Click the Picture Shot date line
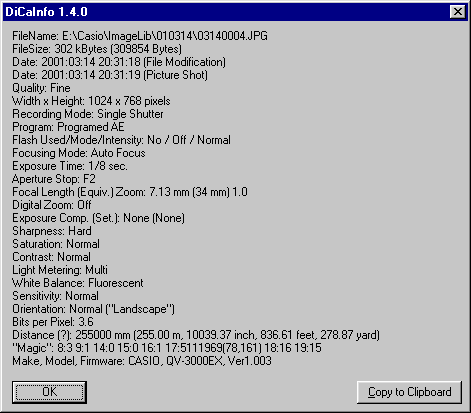The image size is (471, 413). point(110,75)
